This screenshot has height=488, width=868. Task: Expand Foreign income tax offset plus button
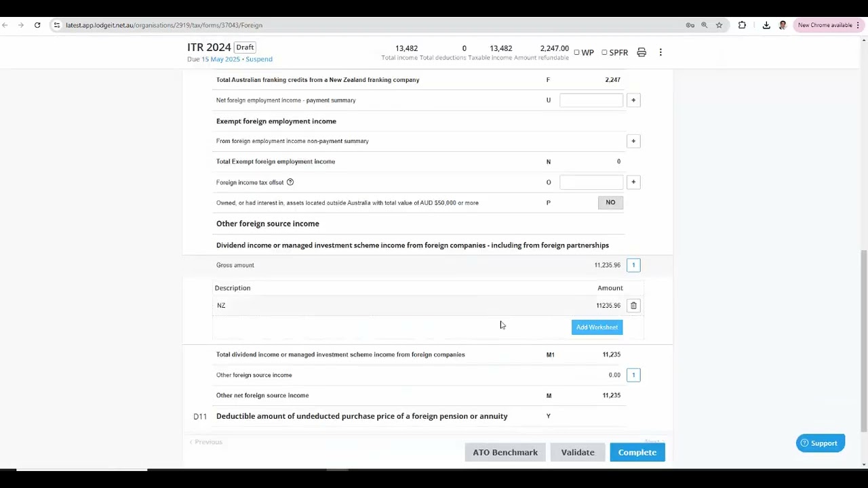pyautogui.click(x=633, y=182)
